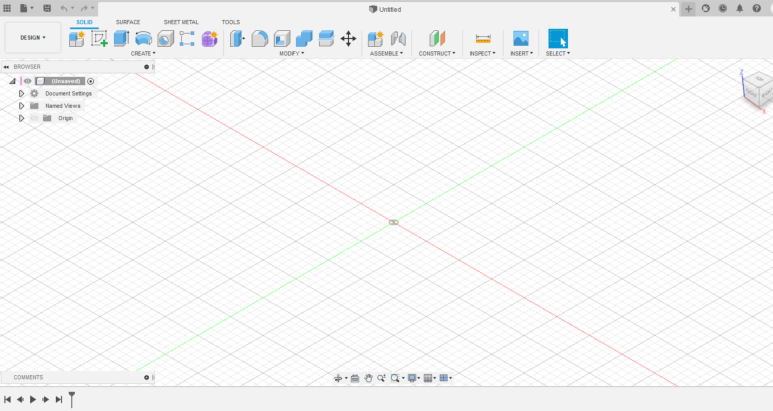This screenshot has height=411, width=773.
Task: Expand the COMMENTS panel
Action: pyautogui.click(x=146, y=377)
